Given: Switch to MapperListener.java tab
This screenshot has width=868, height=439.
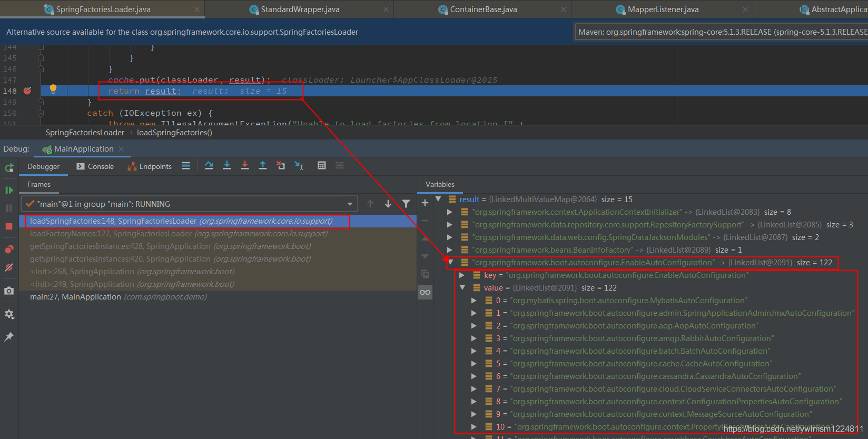Looking at the screenshot, I should [663, 9].
